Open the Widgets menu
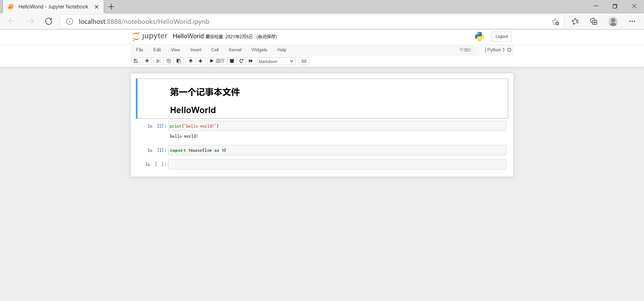644x301 pixels. coord(259,50)
